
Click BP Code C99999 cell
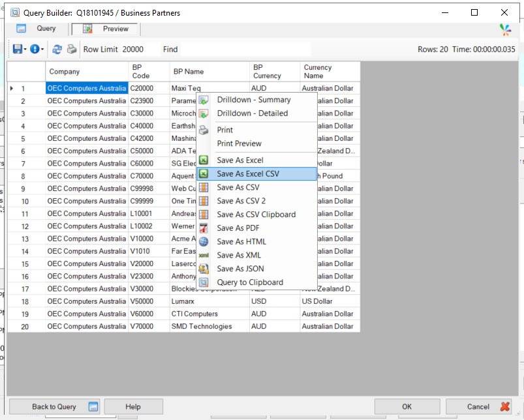click(149, 202)
